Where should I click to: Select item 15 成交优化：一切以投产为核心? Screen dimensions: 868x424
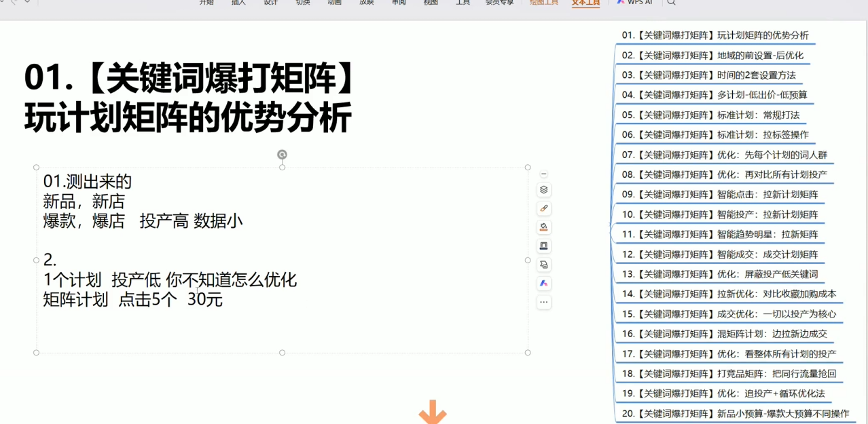coord(729,314)
